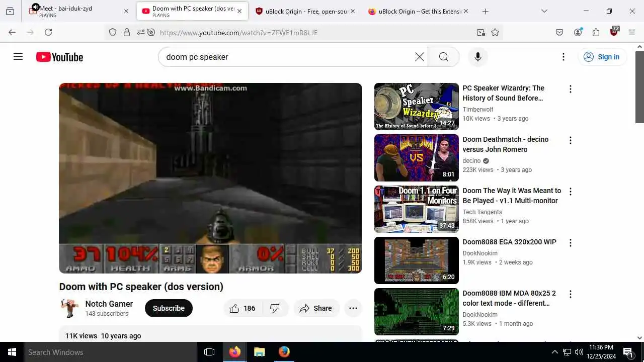This screenshot has width=644, height=362.
Task: Open the Firefox application menu
Action: pyautogui.click(x=632, y=32)
